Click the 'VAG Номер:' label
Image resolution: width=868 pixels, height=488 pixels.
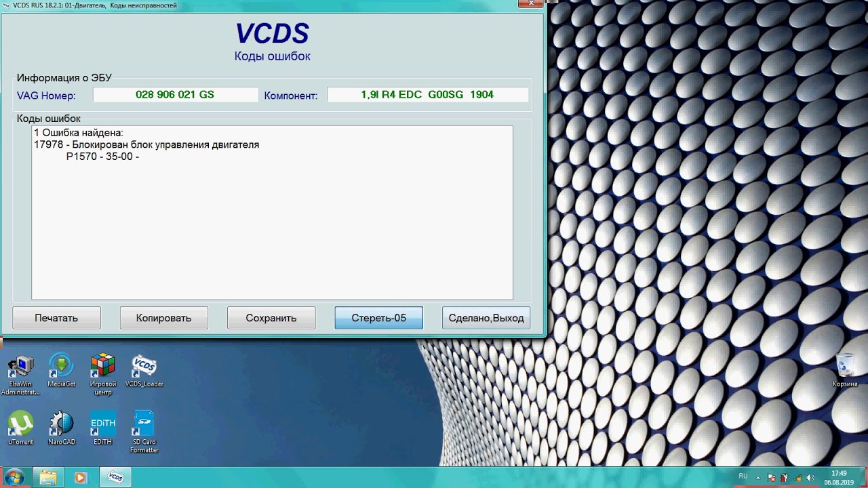point(46,96)
